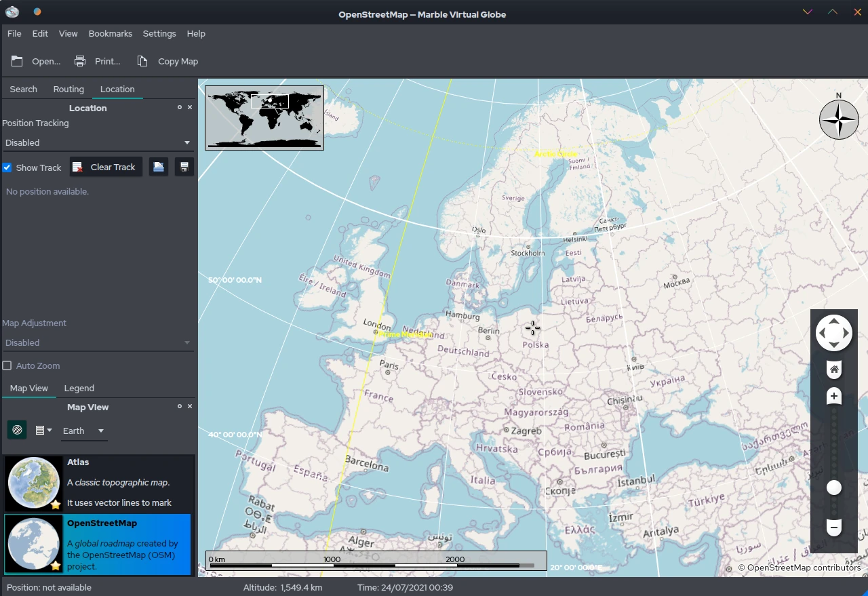The image size is (868, 596).
Task: Open the Settings menu
Action: coord(159,33)
